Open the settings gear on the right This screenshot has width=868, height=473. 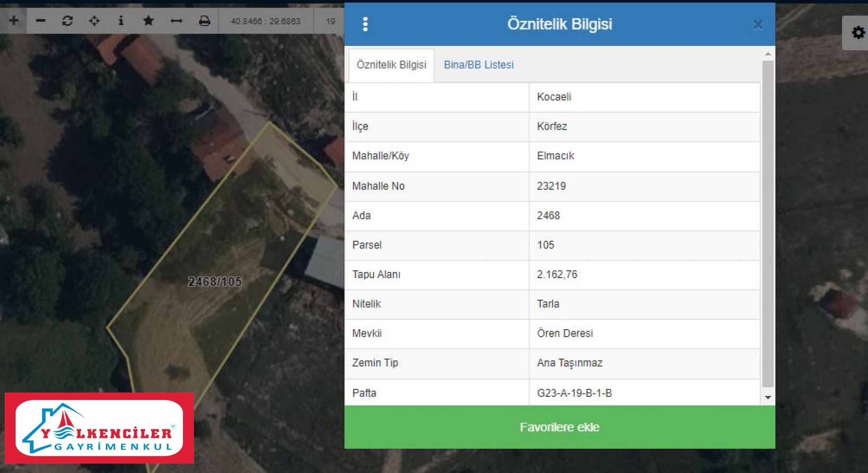tap(858, 33)
